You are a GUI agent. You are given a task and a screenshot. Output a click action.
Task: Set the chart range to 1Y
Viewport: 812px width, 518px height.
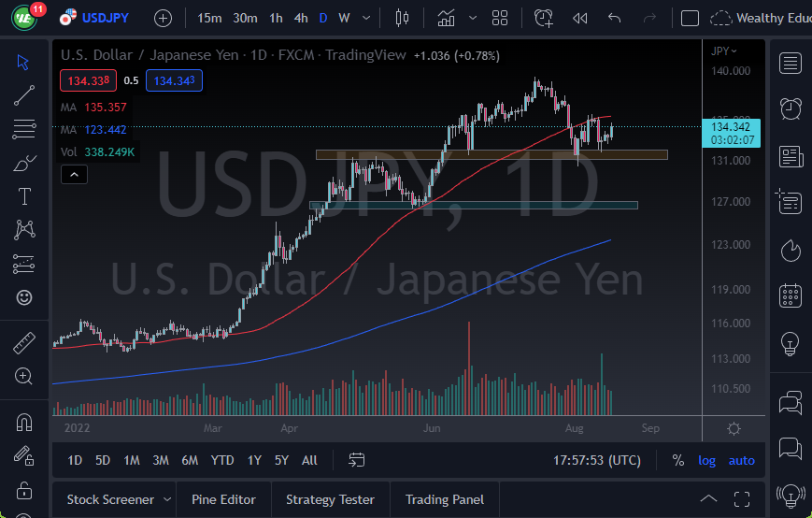[254, 460]
